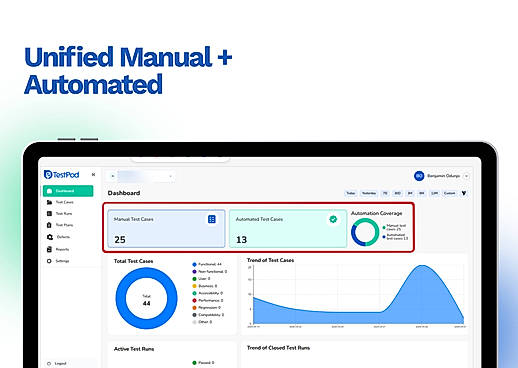Click the number 13 on Automated card
The width and height of the screenshot is (518, 368).
241,240
